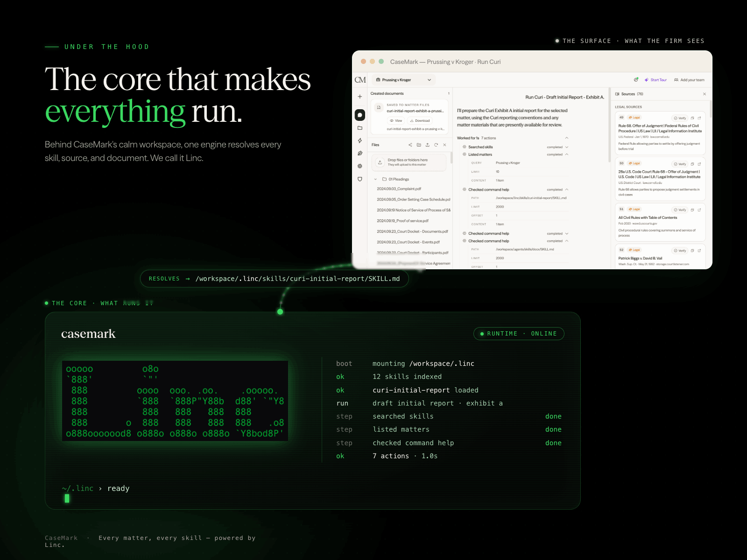
Task: Select the active chat bubble sidebar icon
Action: coord(360,115)
